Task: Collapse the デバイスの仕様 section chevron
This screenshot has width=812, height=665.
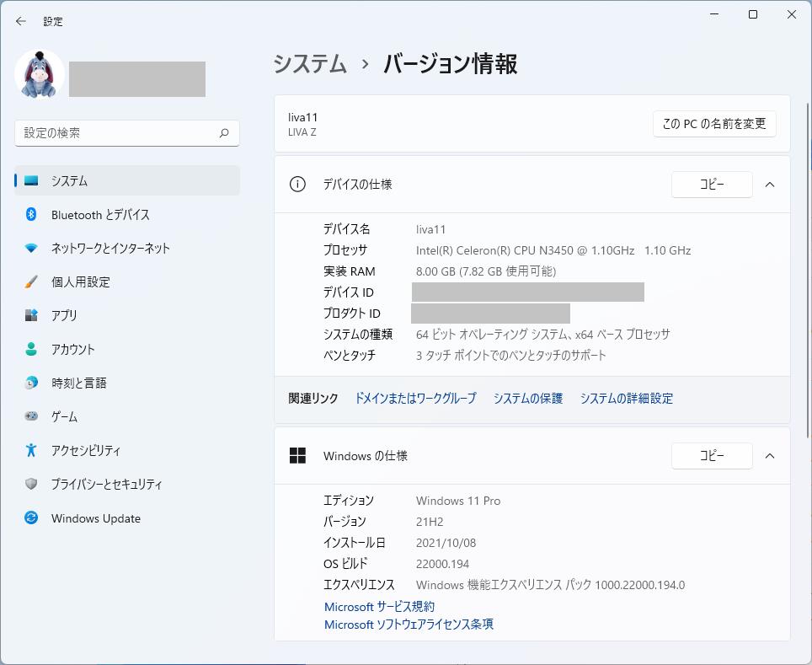Action: [x=770, y=185]
